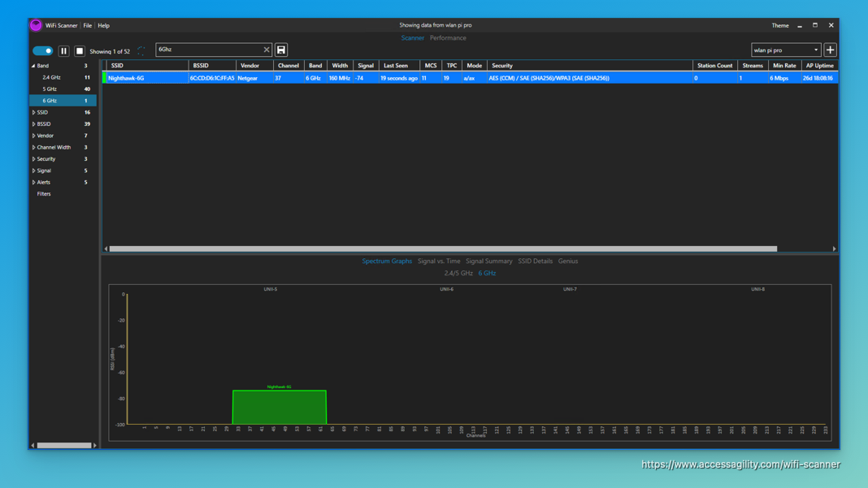Show the 2.4/5 GHz spectrum graph
Viewport: 868px width, 488px height.
458,274
